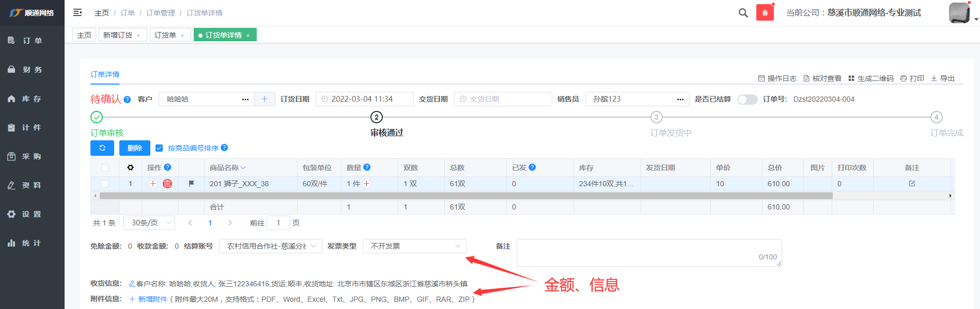Image resolution: width=980 pixels, height=309 pixels.
Task: Delete row 1 using red trash icon
Action: (167, 184)
